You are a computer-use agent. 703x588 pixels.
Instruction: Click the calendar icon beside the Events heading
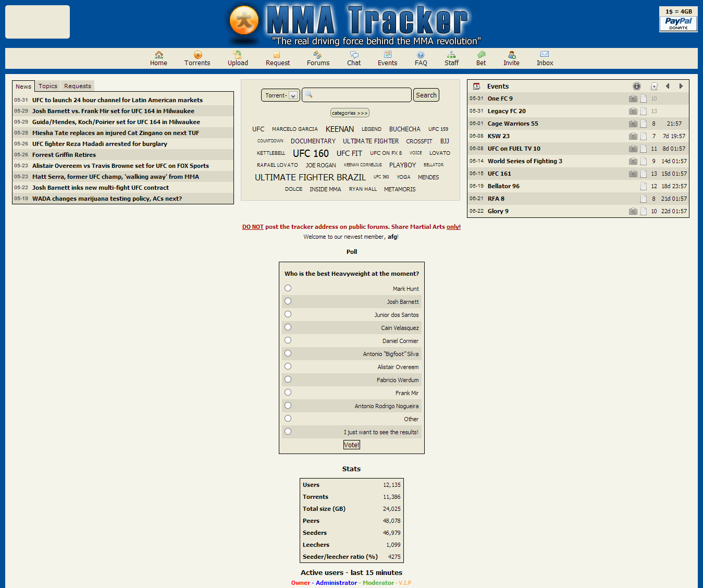pos(476,86)
